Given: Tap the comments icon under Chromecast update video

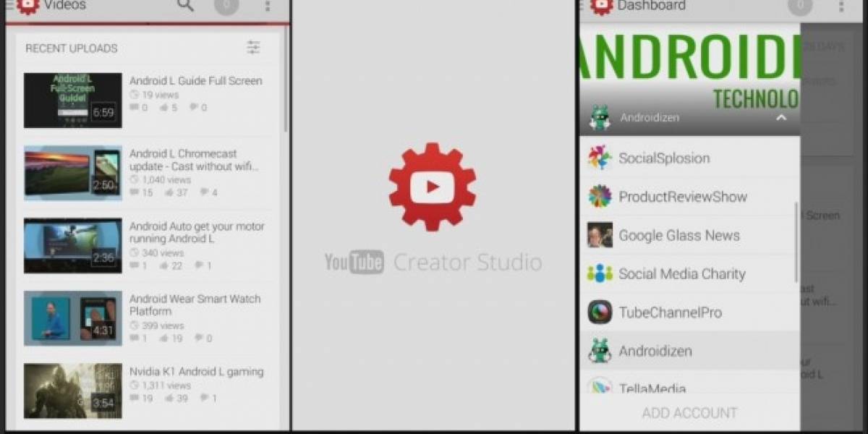Looking at the screenshot, I should (134, 192).
